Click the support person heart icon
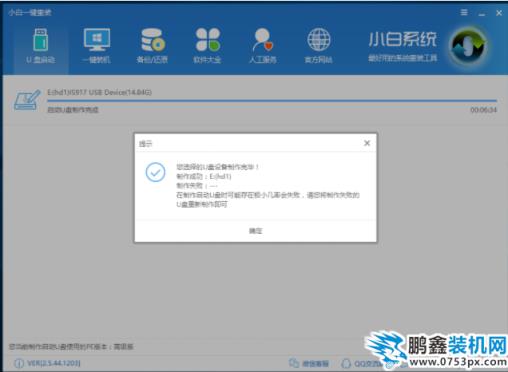This screenshot has height=372, width=508. click(x=263, y=40)
